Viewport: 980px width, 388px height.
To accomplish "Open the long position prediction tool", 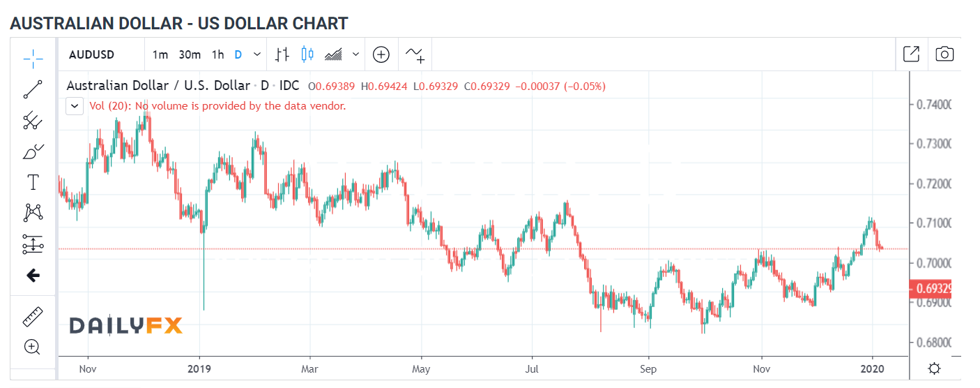I will (33, 244).
